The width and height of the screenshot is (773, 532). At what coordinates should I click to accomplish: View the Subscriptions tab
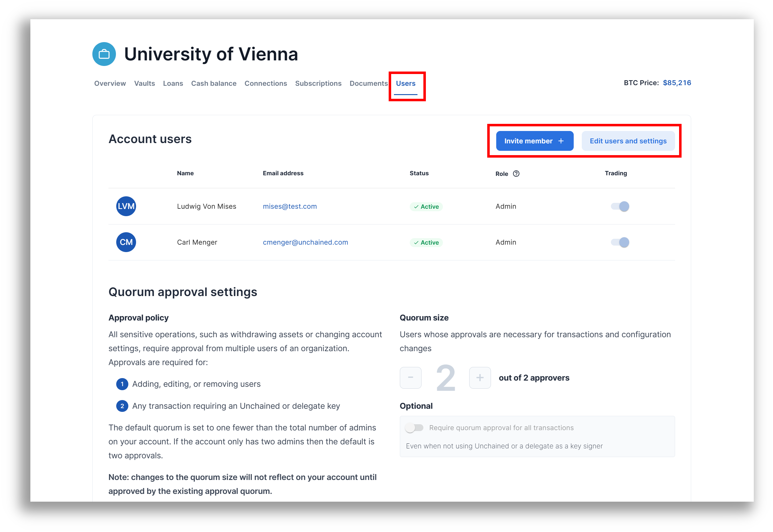tap(318, 83)
